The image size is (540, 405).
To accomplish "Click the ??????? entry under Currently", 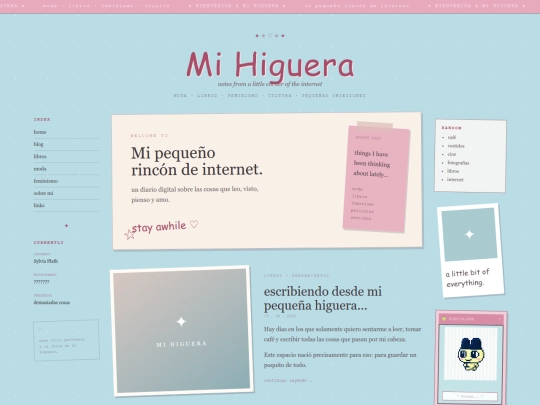I will coord(41,282).
